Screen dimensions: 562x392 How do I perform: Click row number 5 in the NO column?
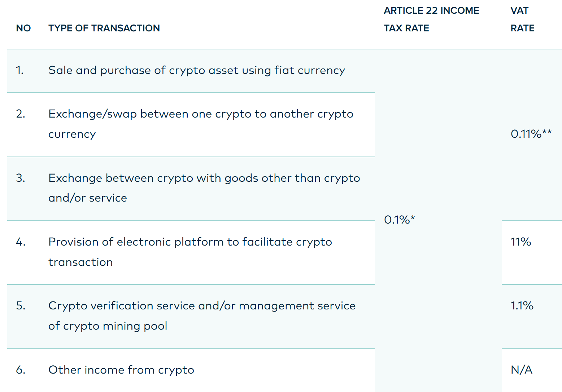point(21,306)
